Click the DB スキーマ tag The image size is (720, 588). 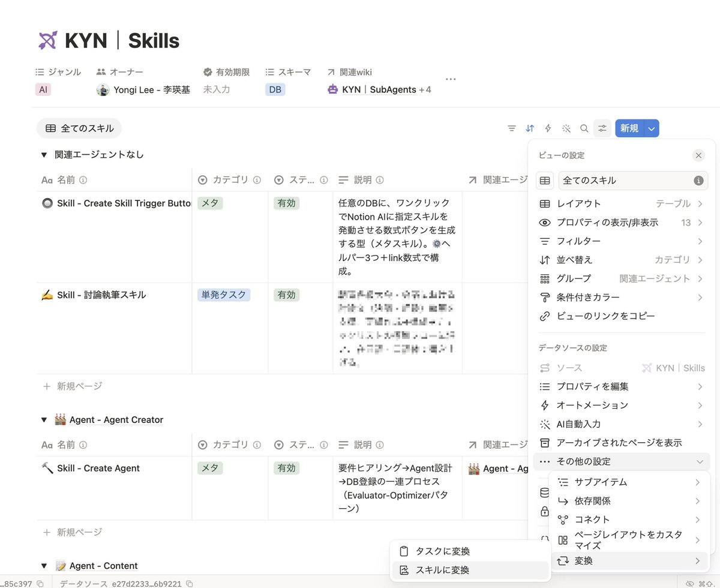point(275,89)
